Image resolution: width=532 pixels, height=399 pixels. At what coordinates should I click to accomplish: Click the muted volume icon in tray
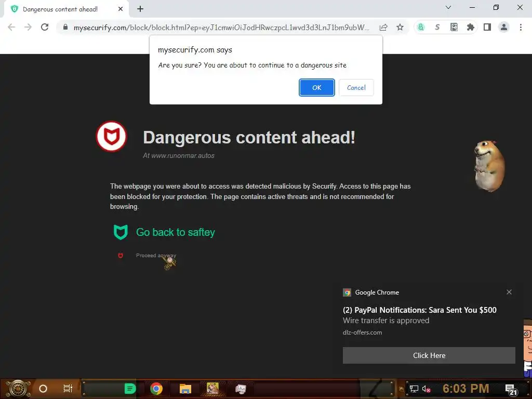tap(426, 389)
